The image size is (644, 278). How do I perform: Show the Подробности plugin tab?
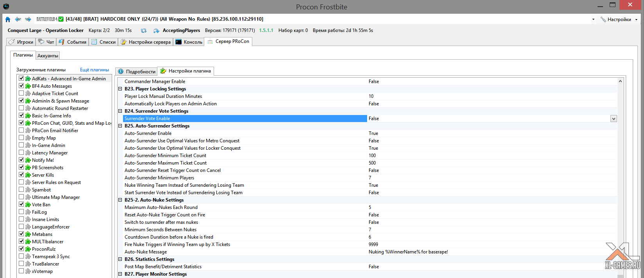click(137, 71)
